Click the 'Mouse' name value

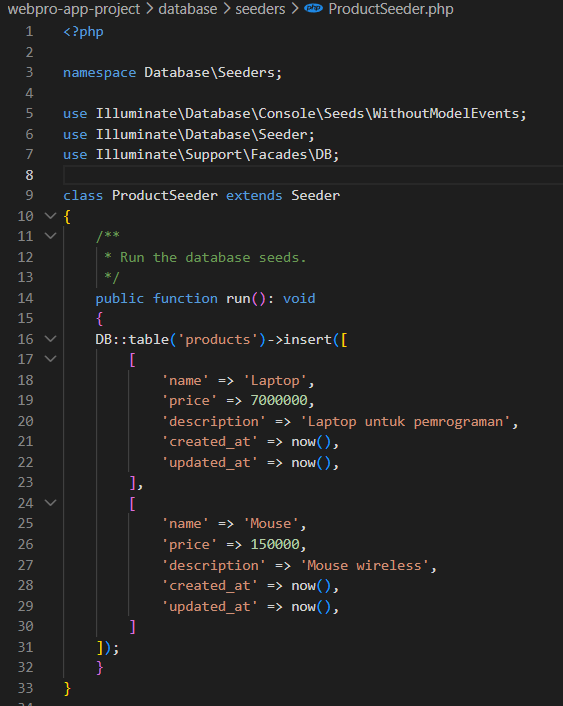(271, 524)
